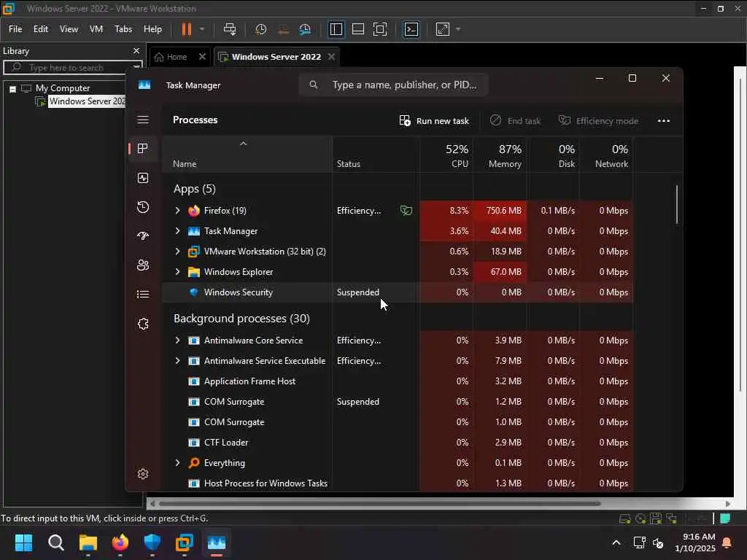Open stretch guest dropdown arrow in VMware toolbar
The width and height of the screenshot is (747, 560).
tap(458, 29)
